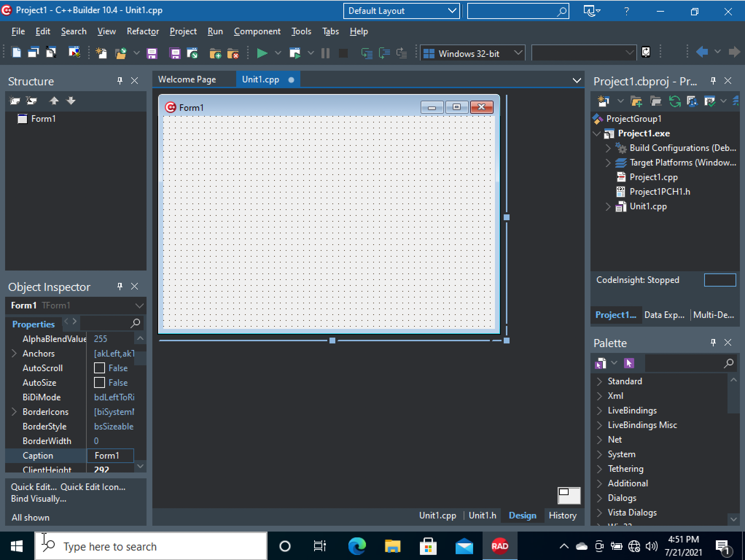Click the Save file toolbar icon
The image size is (745, 560).
(152, 53)
